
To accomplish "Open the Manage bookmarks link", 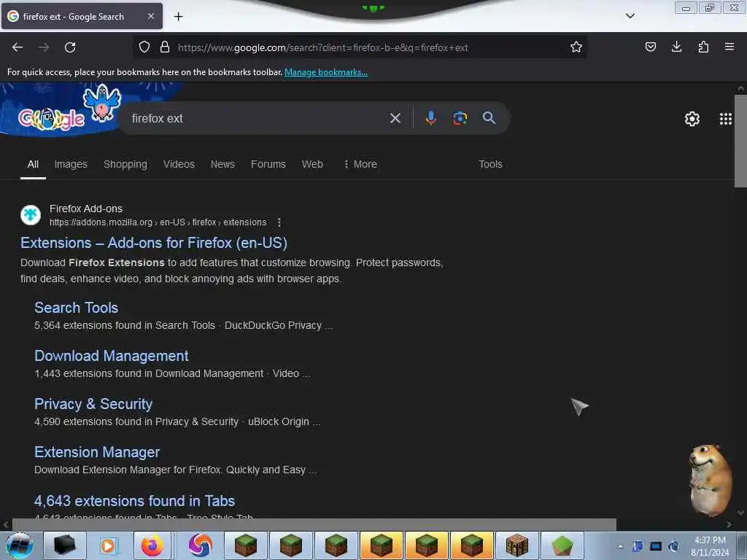I will 326,72.
